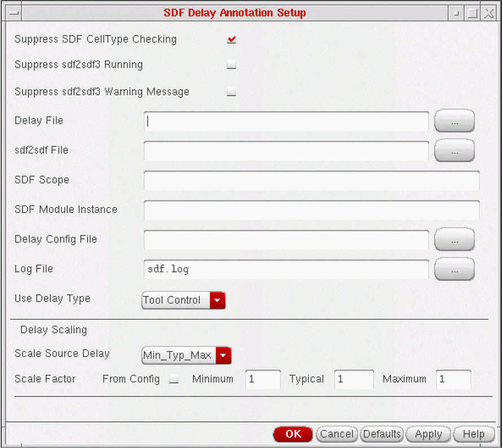Image resolution: width=503 pixels, height=448 pixels.
Task: Open Help for SDF Delay Annotation
Action: coord(473,434)
